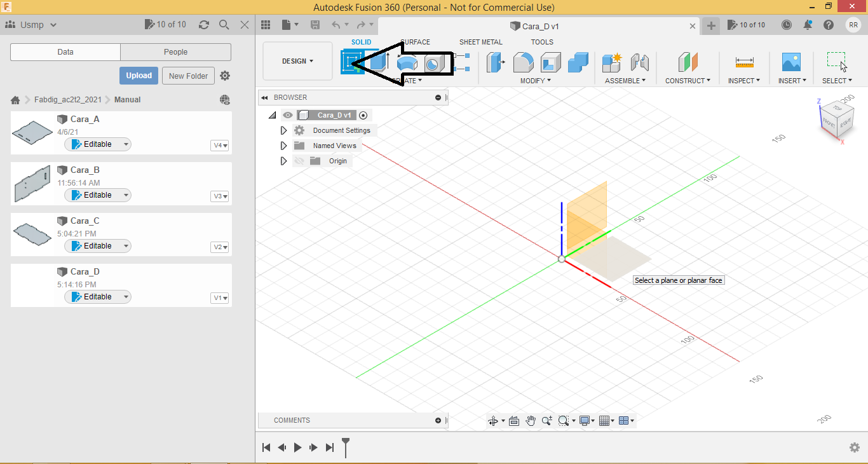Switch to the SHEET METAL tab
Viewport: 868px width, 464px height.
[481, 42]
